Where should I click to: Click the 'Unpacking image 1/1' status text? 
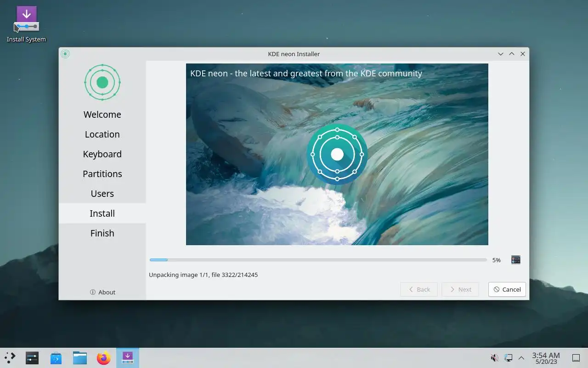[203, 275]
